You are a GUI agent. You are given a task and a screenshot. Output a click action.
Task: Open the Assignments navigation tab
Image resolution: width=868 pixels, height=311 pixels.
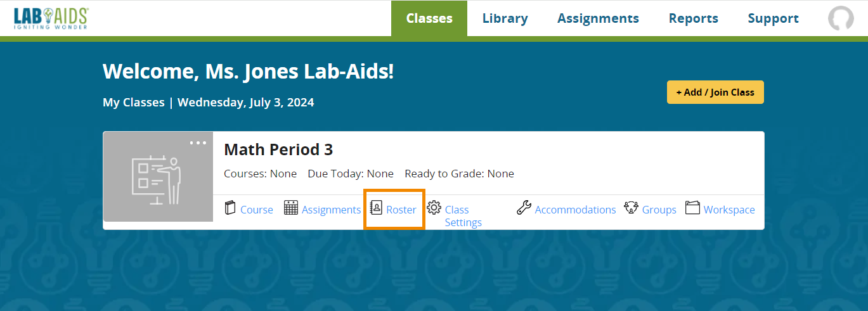click(598, 18)
